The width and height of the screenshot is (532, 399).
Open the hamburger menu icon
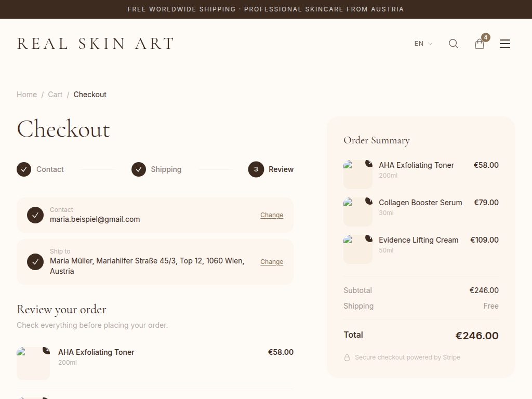[505, 44]
